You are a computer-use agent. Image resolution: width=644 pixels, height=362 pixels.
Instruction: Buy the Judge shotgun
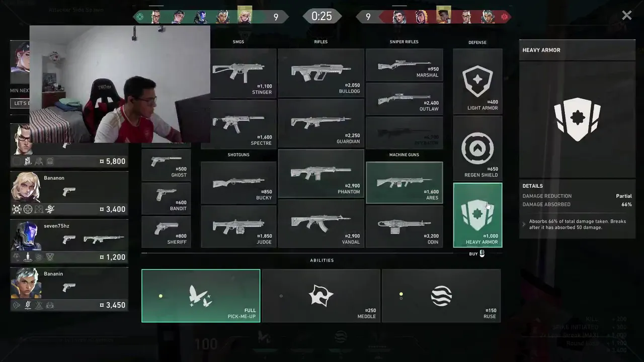238,226
